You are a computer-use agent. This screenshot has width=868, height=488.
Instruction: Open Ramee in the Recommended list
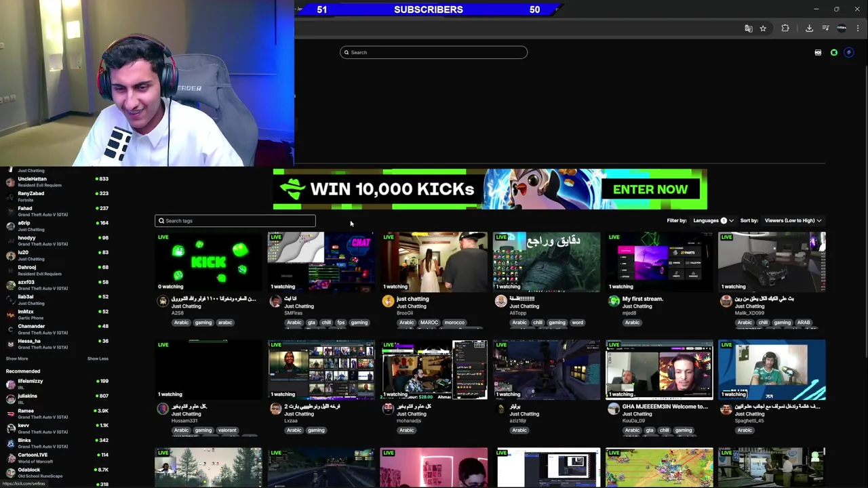pos(58,413)
